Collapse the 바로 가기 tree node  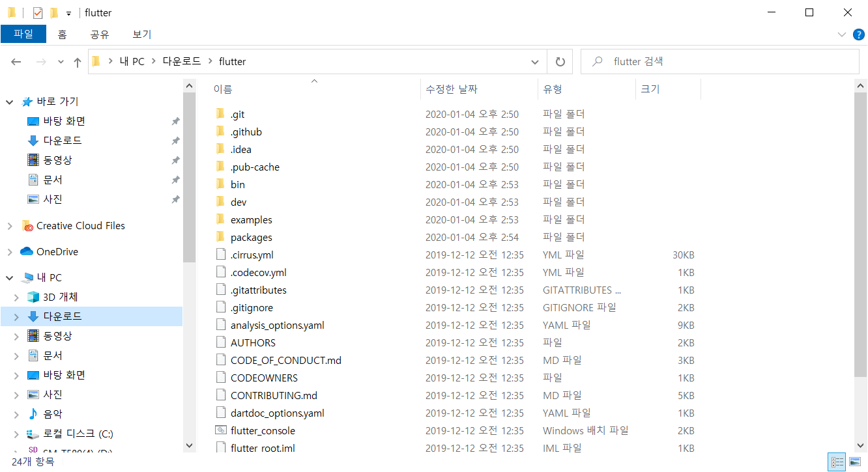(10, 102)
